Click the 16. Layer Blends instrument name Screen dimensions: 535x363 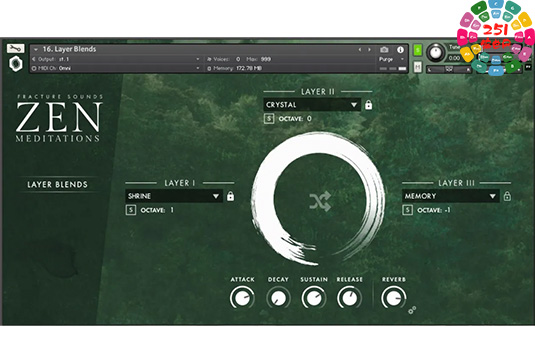coord(69,49)
